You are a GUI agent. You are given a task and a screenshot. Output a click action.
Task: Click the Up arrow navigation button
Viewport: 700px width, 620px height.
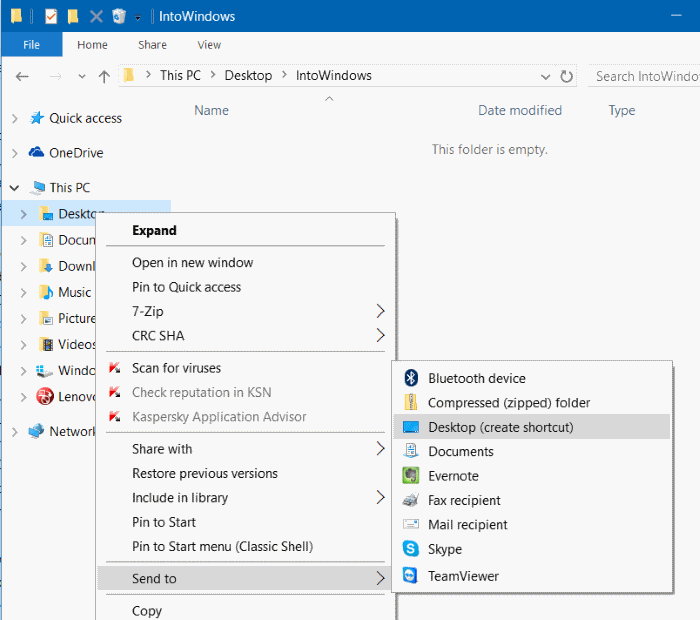tap(104, 77)
